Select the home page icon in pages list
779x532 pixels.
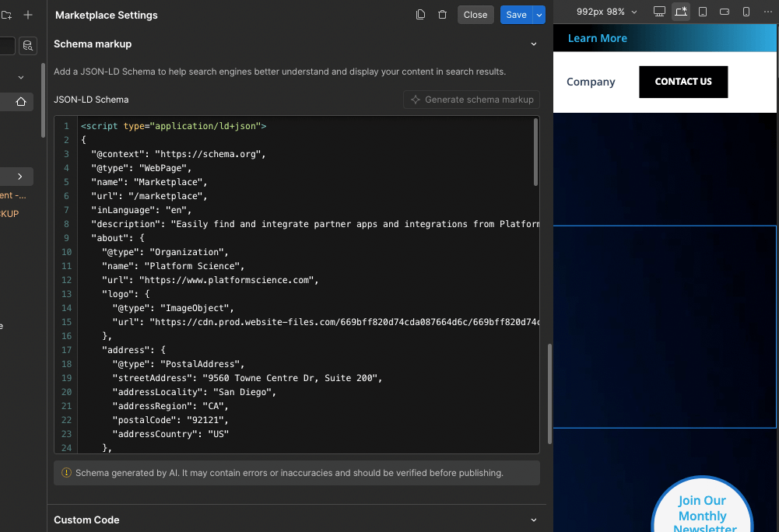click(21, 101)
